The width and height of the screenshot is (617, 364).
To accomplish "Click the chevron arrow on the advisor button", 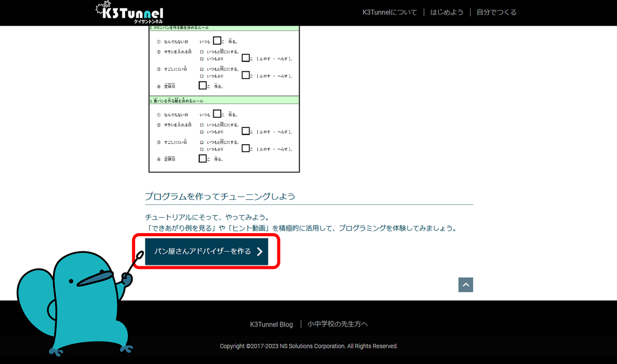I will [x=259, y=252].
